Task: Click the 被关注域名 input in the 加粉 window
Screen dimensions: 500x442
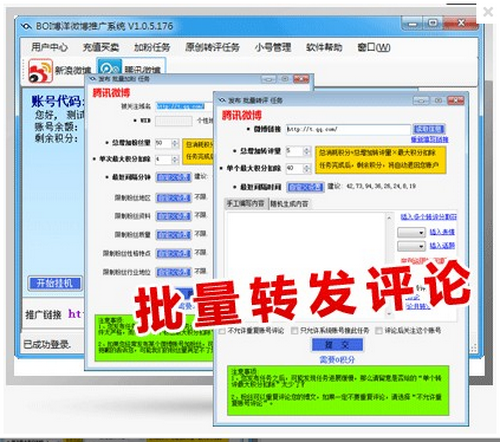Action: pyautogui.click(x=184, y=106)
